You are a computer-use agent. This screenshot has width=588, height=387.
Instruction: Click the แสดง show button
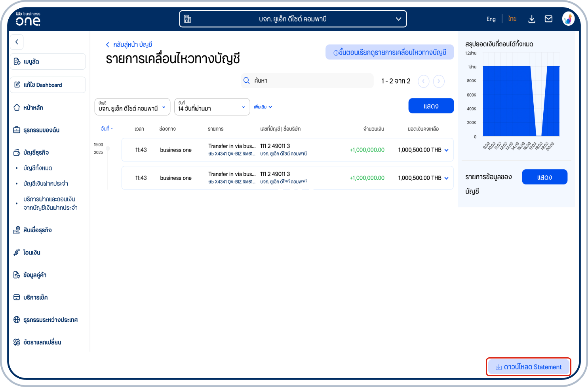pyautogui.click(x=431, y=106)
